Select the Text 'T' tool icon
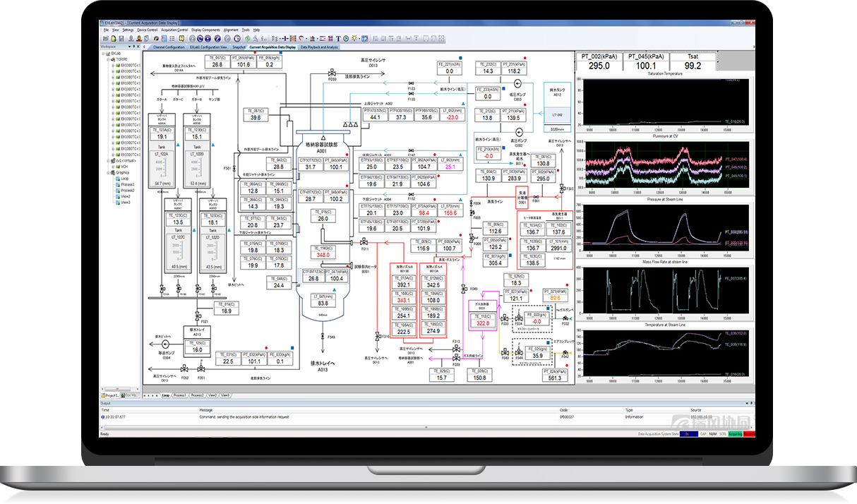This screenshot has height=504, width=857. (x=338, y=38)
